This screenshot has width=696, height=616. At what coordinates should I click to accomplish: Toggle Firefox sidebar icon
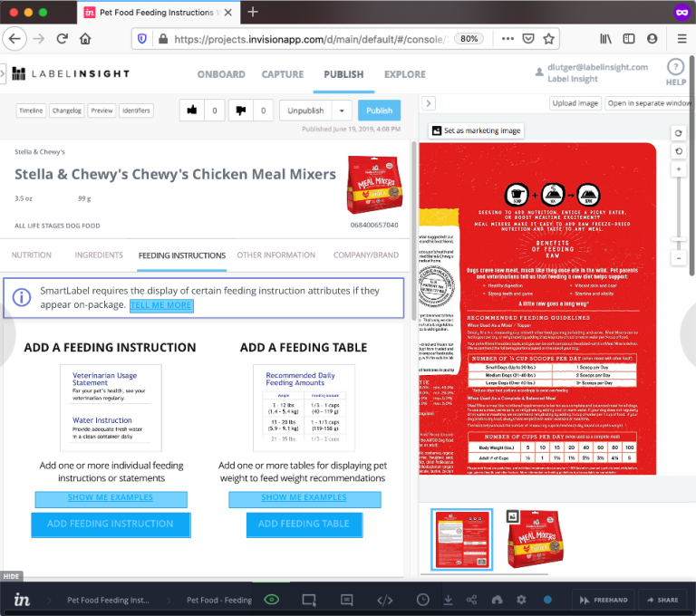629,39
